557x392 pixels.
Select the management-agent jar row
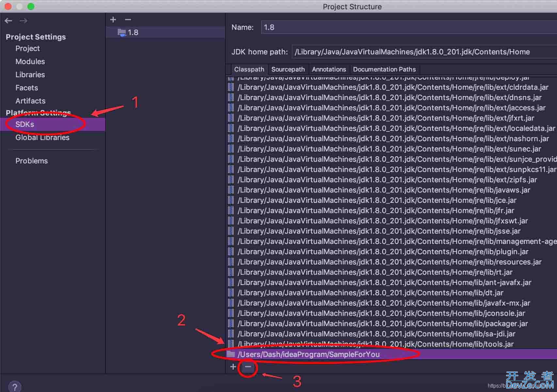pos(392,241)
